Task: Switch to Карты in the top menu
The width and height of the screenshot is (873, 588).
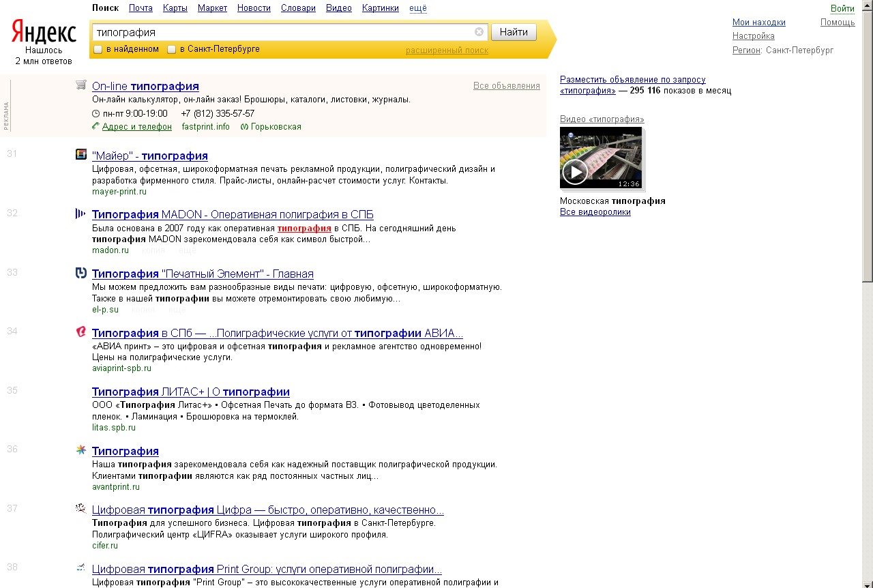Action: click(x=175, y=8)
